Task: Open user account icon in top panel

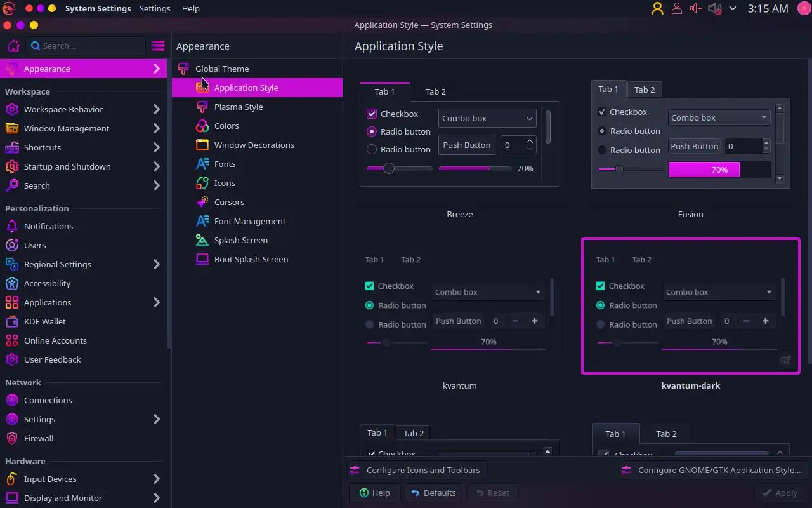Action: [x=657, y=8]
